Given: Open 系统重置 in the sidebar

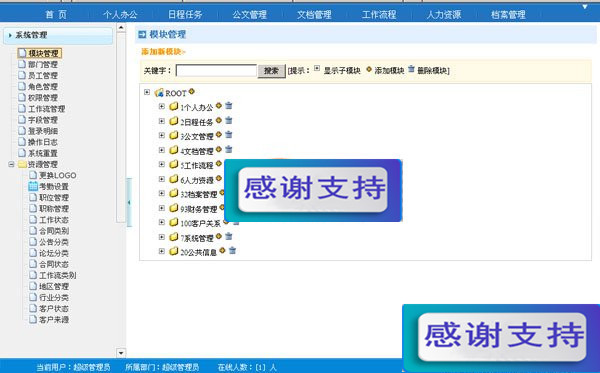Looking at the screenshot, I should (x=43, y=153).
